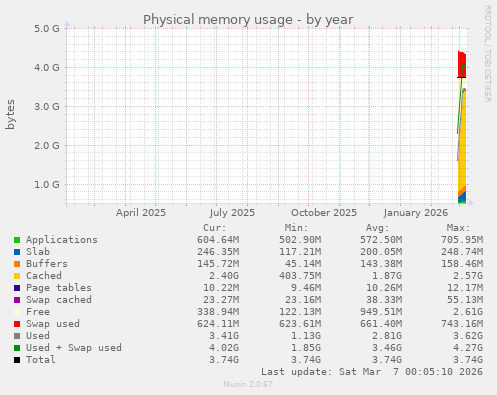Click Used + Swap used current value 4.02G
Viewport: 497px width, 395px height.
pos(224,348)
